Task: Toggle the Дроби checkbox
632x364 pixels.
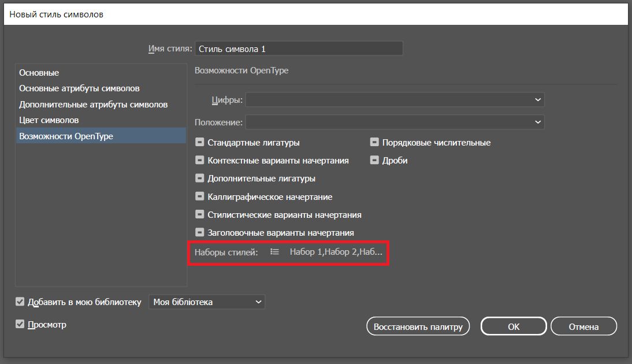Action: click(374, 160)
